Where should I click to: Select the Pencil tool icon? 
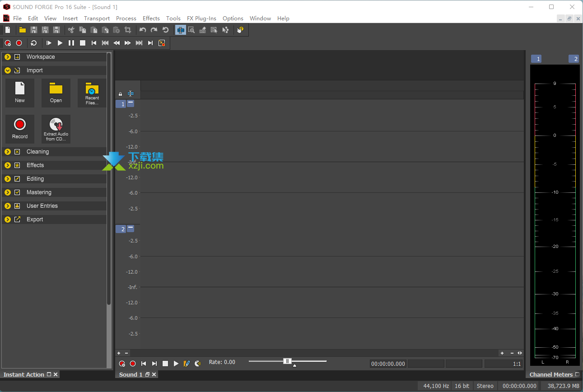(203, 30)
